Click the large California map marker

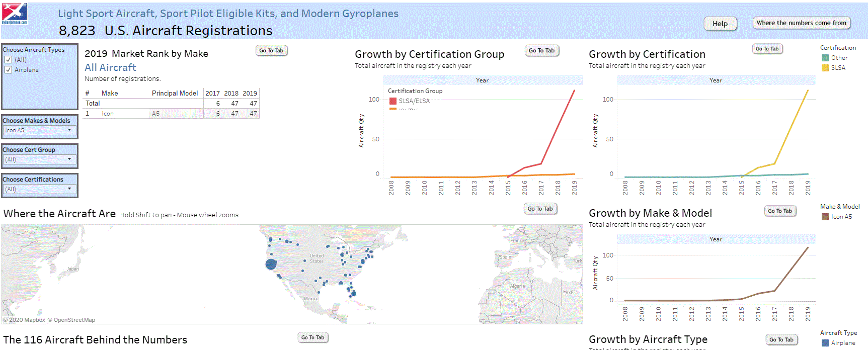[271, 264]
